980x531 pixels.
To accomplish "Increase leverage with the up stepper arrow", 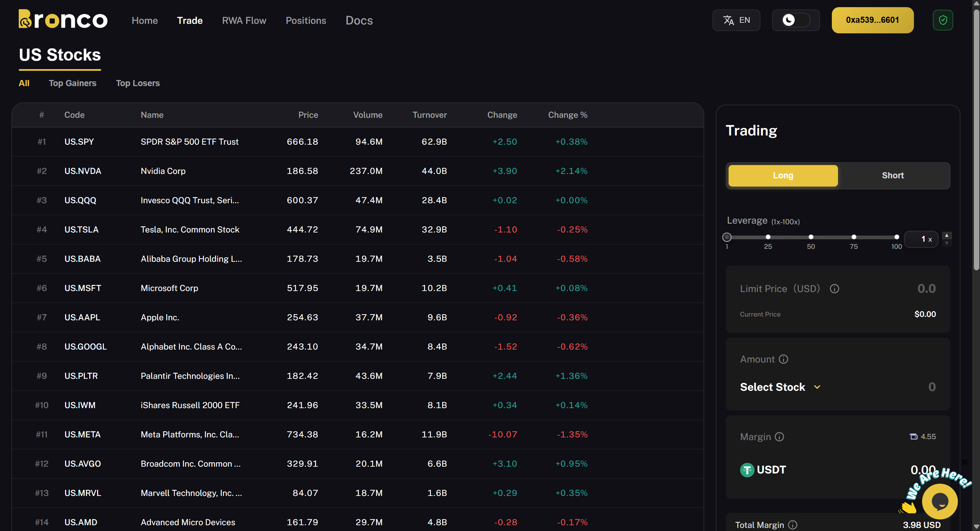I will 947,235.
